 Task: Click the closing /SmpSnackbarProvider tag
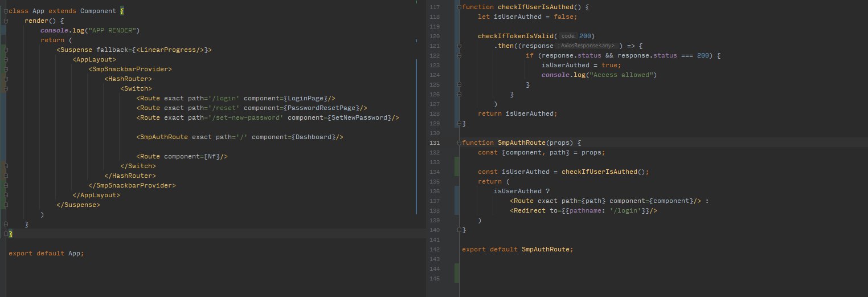(132, 185)
